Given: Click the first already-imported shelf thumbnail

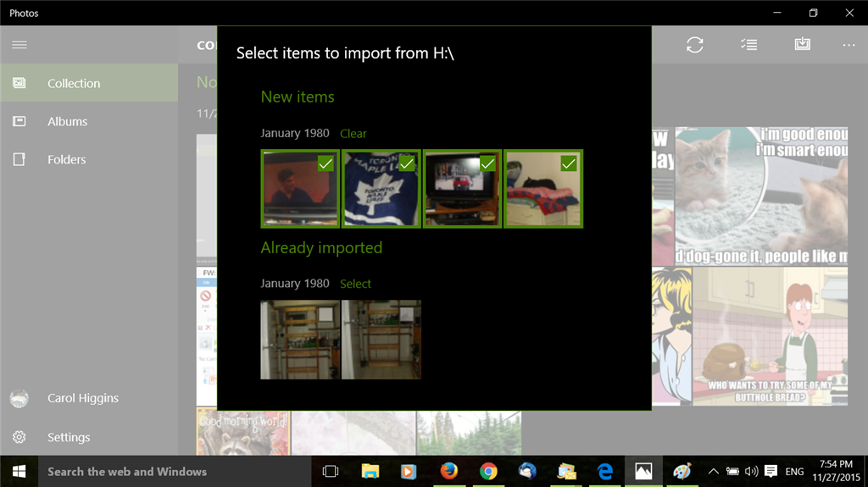Looking at the screenshot, I should tap(300, 340).
